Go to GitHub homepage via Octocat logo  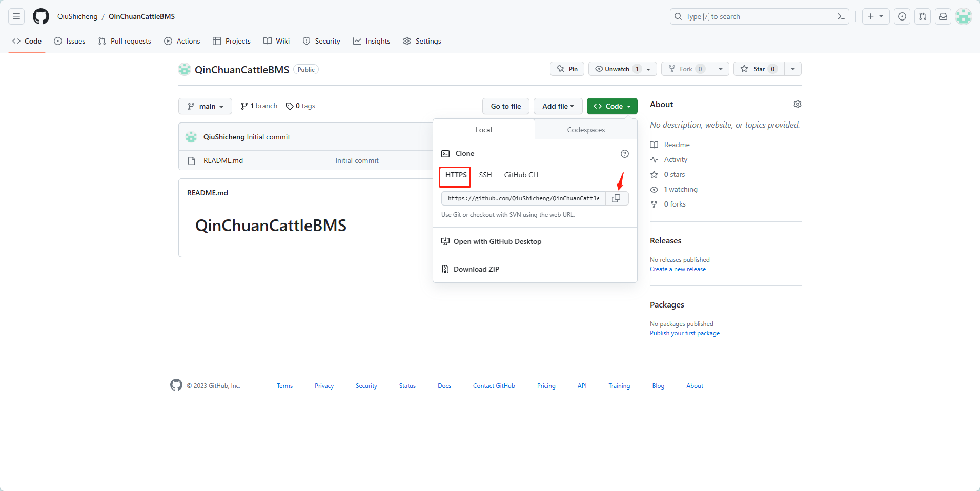[x=41, y=16]
